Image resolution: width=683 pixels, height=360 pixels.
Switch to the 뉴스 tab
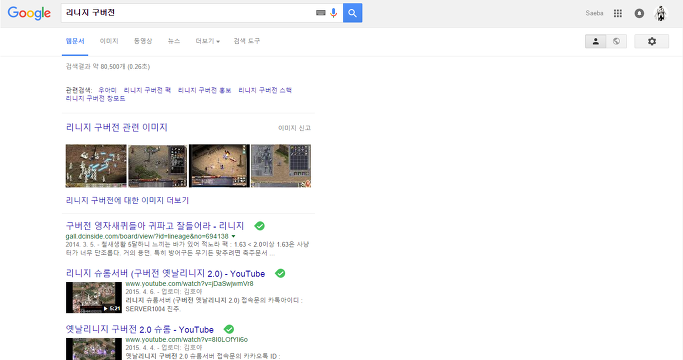174,41
